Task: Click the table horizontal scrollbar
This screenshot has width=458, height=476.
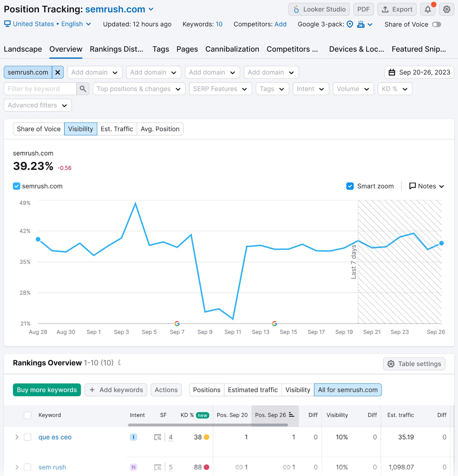Action: (x=208, y=425)
